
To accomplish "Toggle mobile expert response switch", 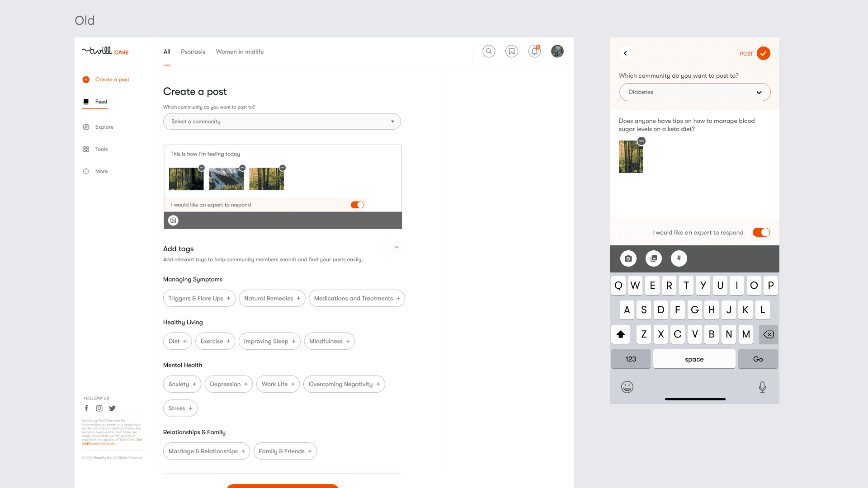I will coord(761,232).
